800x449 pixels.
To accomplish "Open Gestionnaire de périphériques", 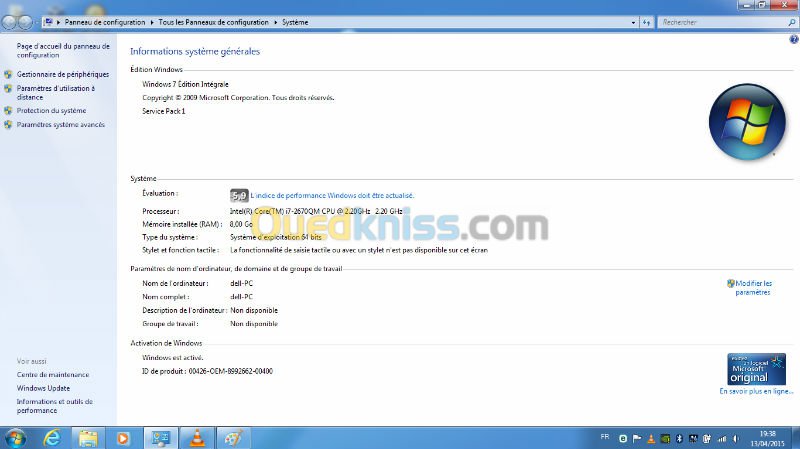I will click(63, 74).
